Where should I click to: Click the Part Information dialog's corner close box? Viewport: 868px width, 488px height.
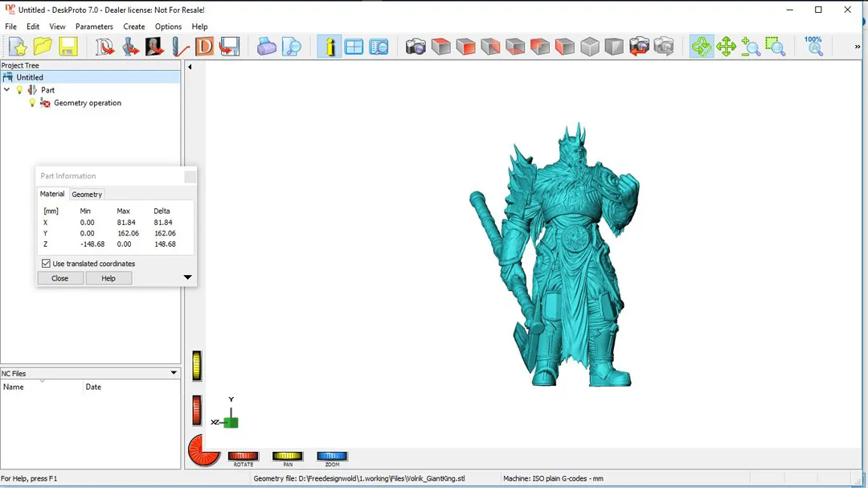(190, 176)
